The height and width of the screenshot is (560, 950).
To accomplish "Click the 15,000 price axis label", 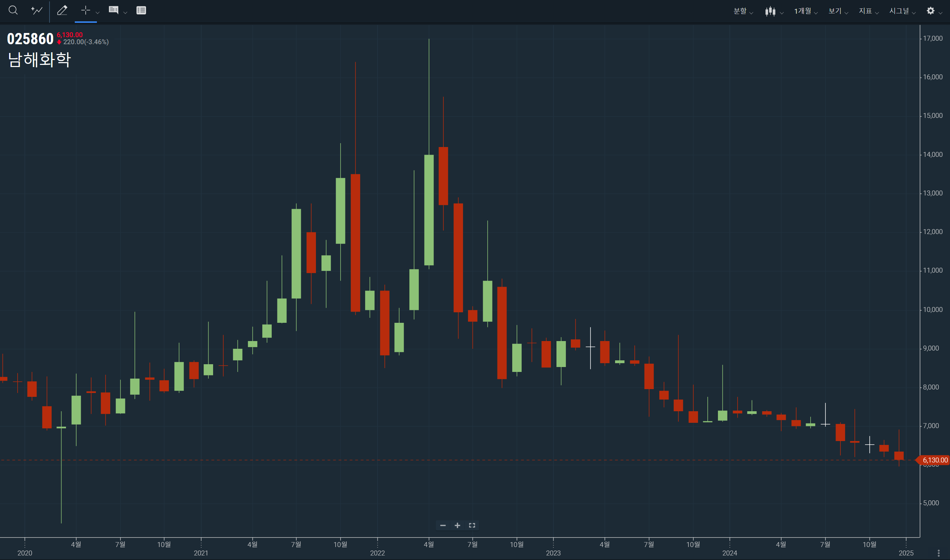I will click(x=933, y=116).
